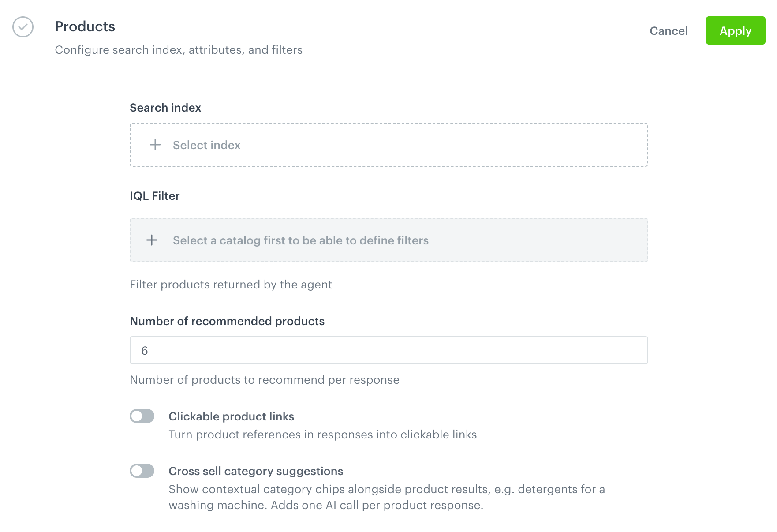Click the Number of recommended products label
This screenshot has height=532, width=777.
tap(227, 321)
